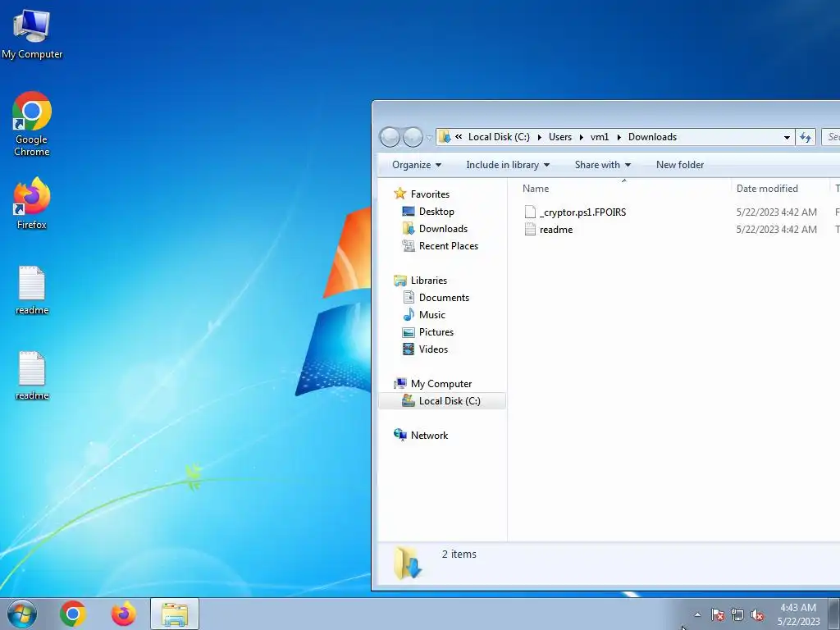Image resolution: width=840 pixels, height=630 pixels.
Task: Open recent pages dropdown arrow
Action: click(x=429, y=138)
